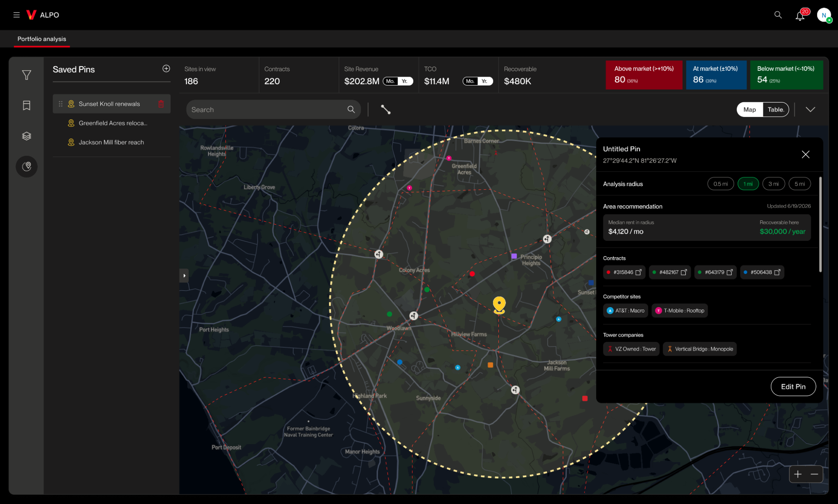The image size is (838, 504).
Task: Open contract #506438 external link
Action: 777,272
